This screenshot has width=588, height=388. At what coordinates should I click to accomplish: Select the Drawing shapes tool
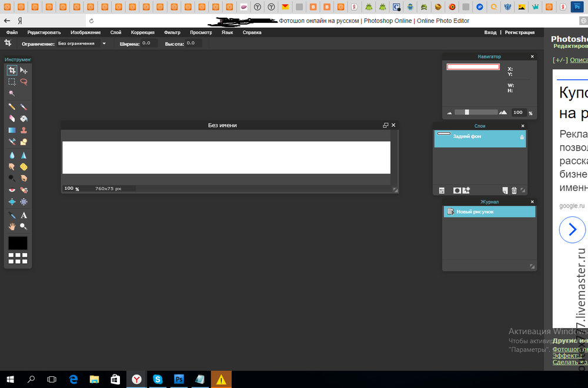pos(24,142)
